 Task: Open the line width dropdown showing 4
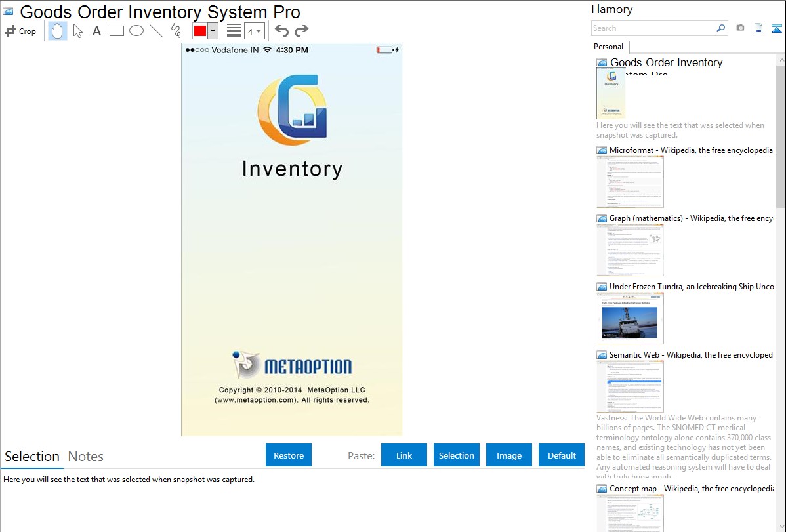click(x=254, y=31)
